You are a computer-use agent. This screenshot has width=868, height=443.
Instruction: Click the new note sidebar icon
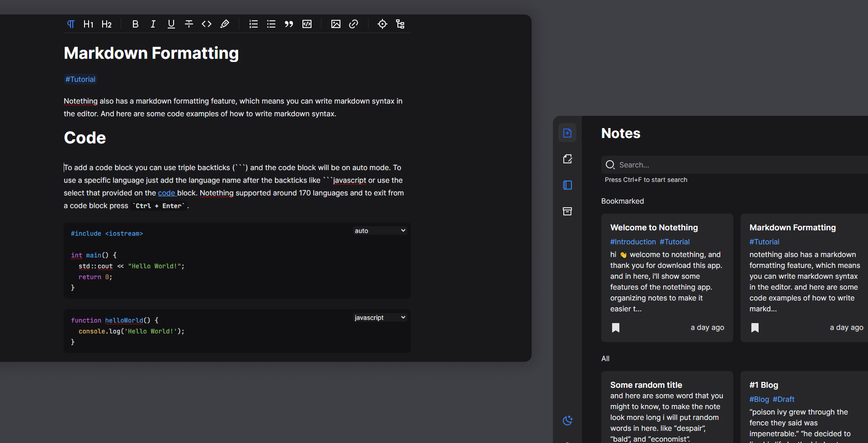coord(567,133)
